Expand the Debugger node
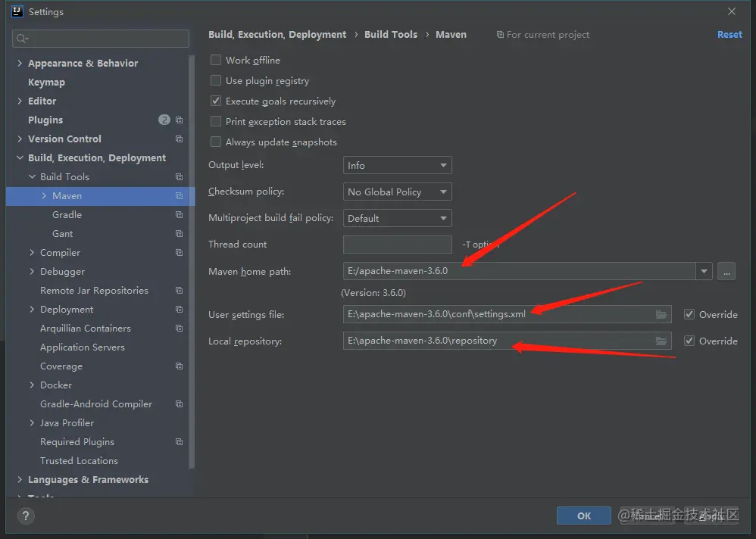 pos(33,271)
